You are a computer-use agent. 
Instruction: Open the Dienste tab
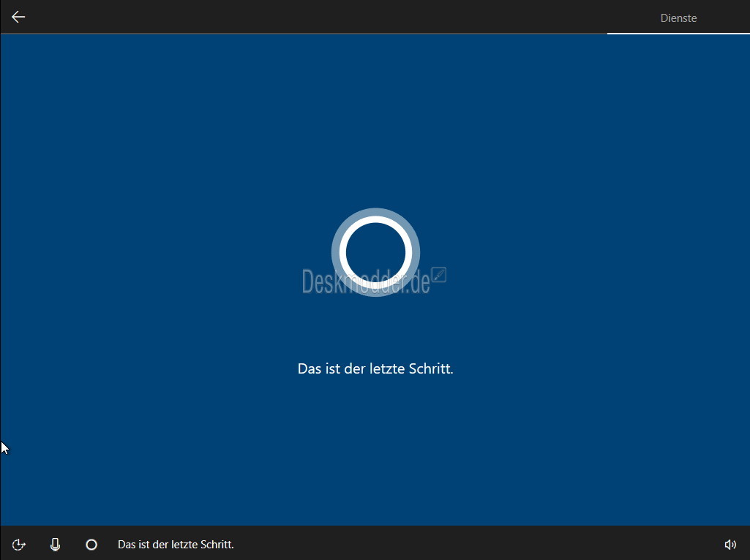[678, 18]
